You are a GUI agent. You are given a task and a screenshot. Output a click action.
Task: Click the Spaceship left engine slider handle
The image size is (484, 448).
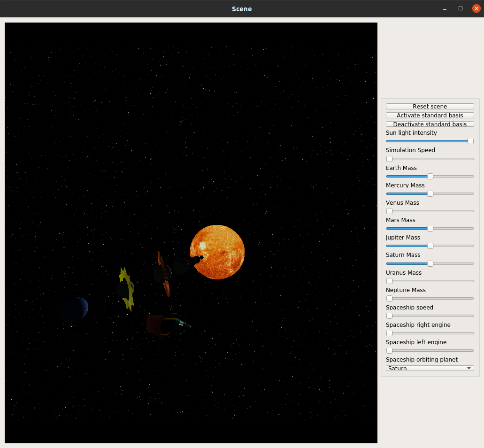[389, 350]
